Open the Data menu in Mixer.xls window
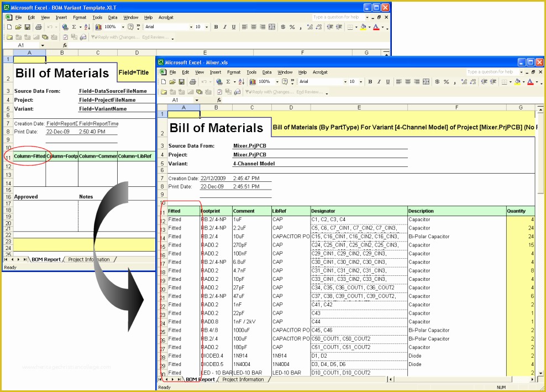 (267, 72)
